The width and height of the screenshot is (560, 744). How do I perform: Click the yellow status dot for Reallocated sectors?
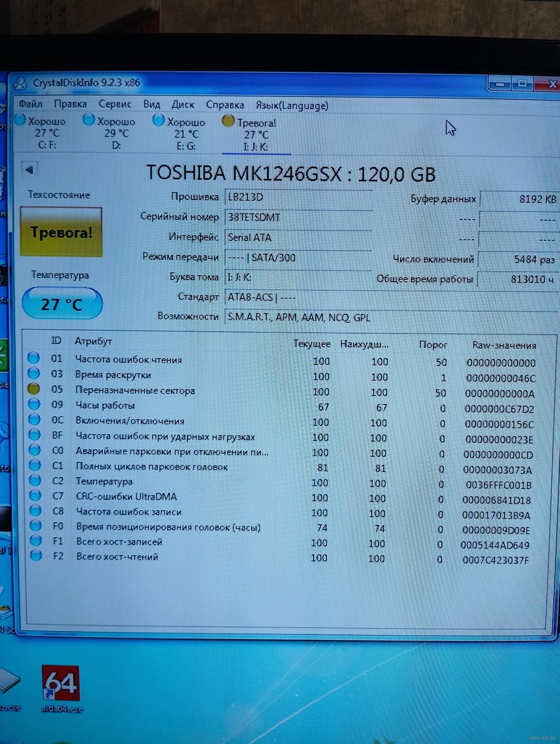coord(34,389)
